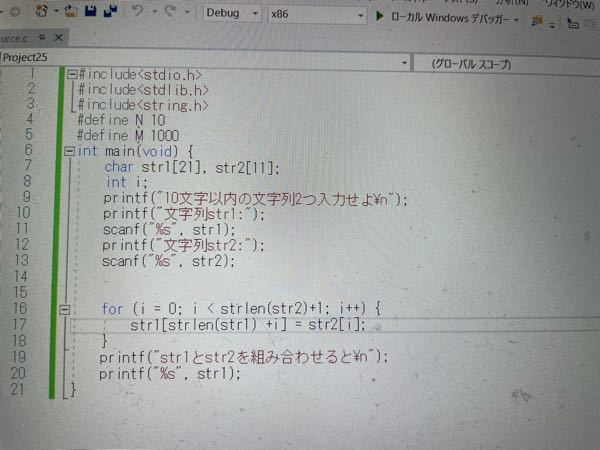
Task: Click on the 'for (i = 0; ...' statement
Action: [x=241, y=308]
